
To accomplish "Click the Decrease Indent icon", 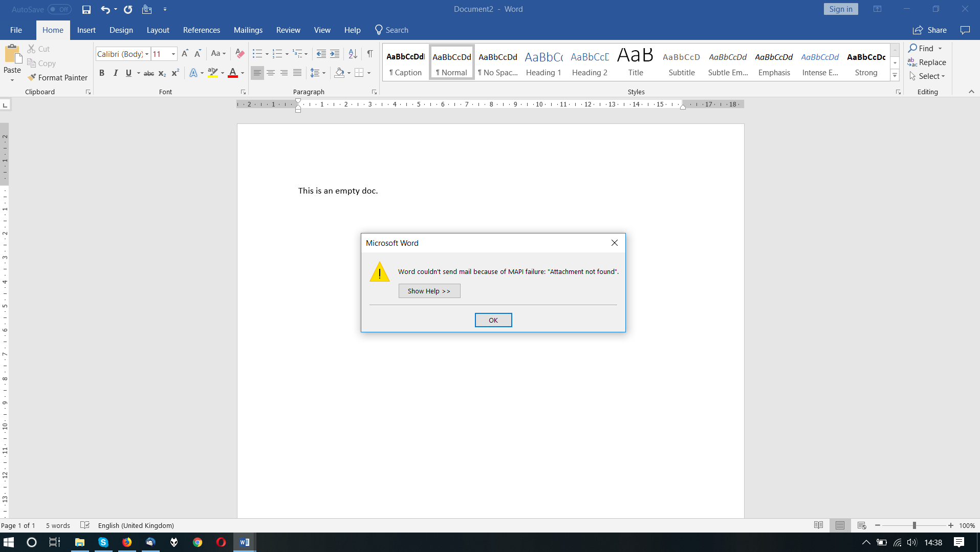I will tap(321, 53).
